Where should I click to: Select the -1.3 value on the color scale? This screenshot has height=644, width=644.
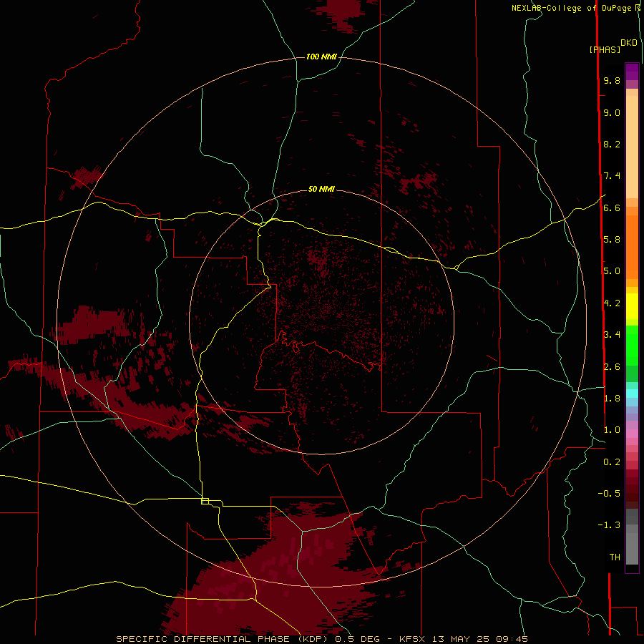tap(609, 525)
